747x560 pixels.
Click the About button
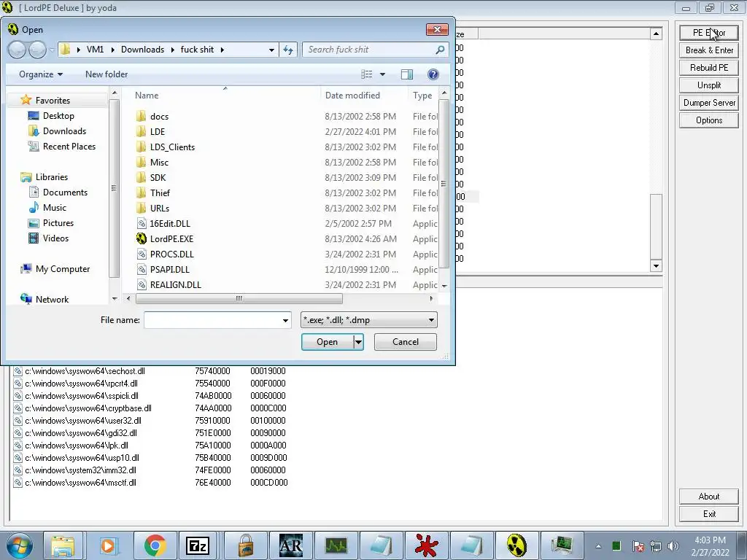coord(709,496)
